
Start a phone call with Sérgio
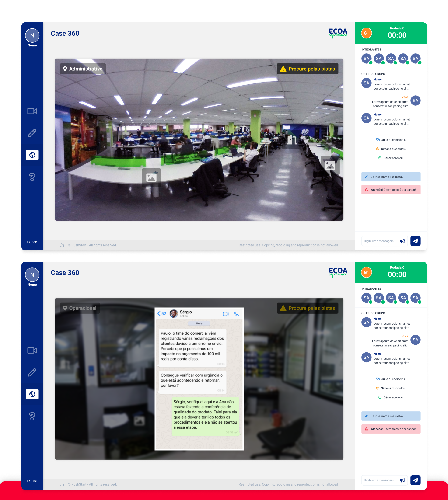click(237, 314)
